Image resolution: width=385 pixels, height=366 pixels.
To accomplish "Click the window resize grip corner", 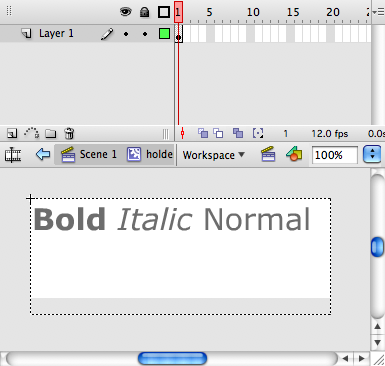I will (x=378, y=359).
